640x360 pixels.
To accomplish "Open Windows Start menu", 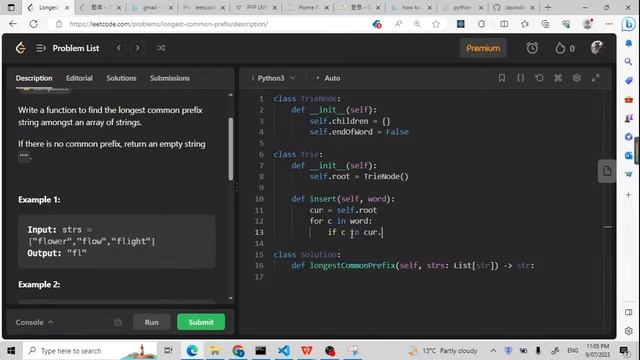I will [11, 351].
